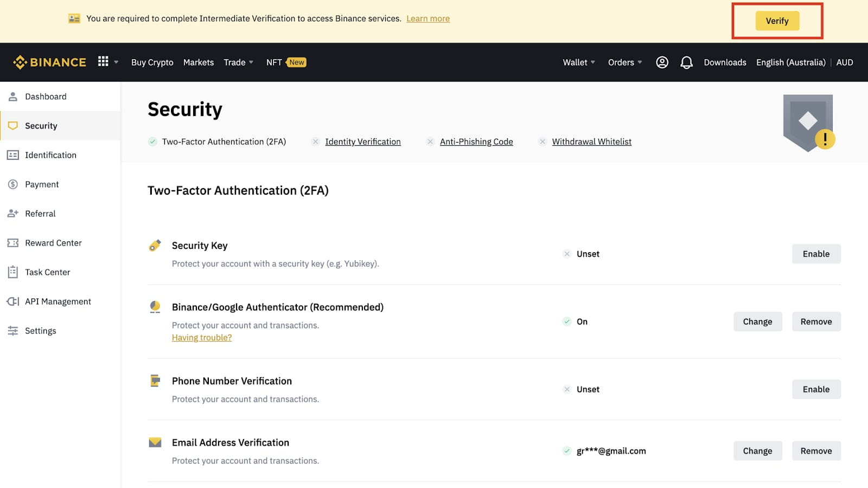This screenshot has width=868, height=488.
Task: Click the green check beside 2FA
Action: pyautogui.click(x=152, y=142)
